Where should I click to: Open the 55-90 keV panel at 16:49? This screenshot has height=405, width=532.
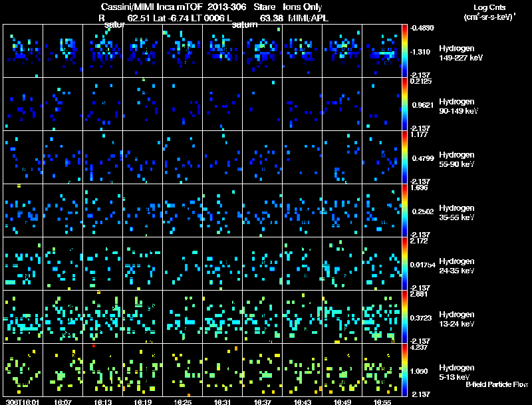tap(342, 158)
